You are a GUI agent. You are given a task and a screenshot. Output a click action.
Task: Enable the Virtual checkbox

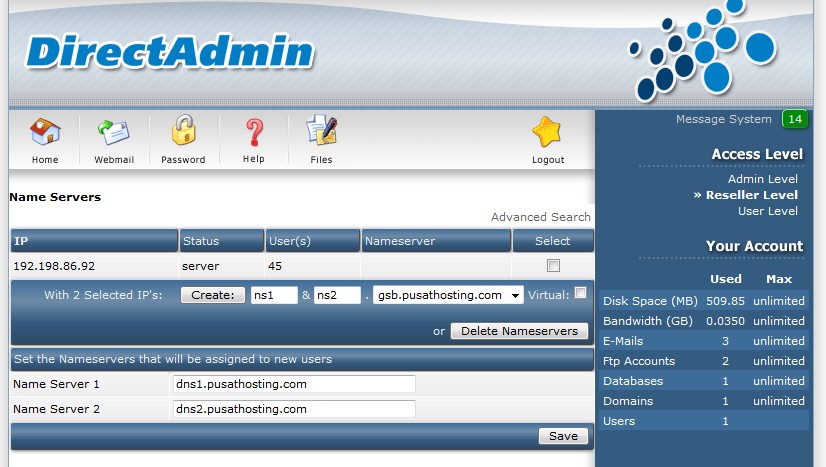point(580,293)
